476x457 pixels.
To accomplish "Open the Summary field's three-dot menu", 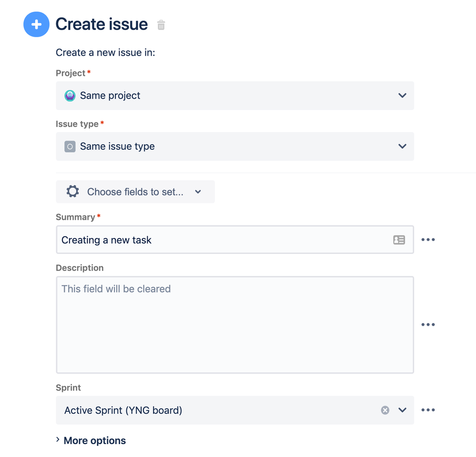I will pos(428,240).
